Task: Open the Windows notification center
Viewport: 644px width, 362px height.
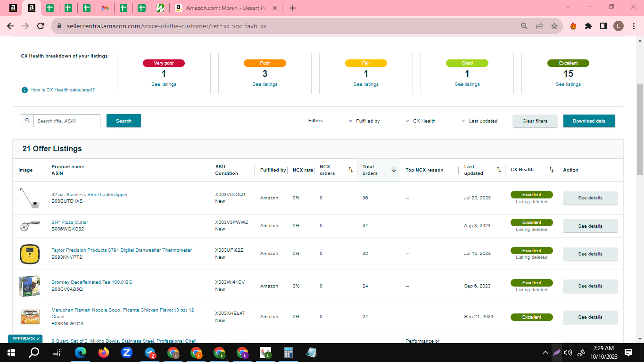Action: point(628,352)
